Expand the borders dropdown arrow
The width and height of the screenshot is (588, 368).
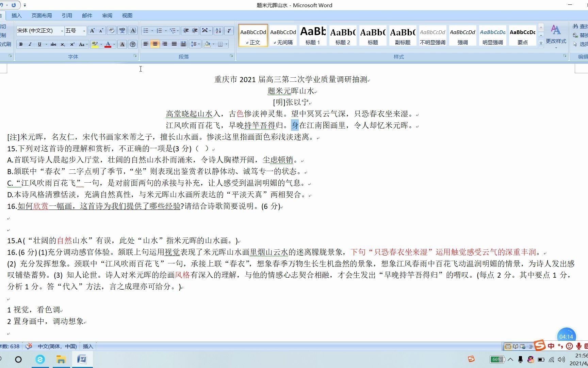(x=226, y=44)
